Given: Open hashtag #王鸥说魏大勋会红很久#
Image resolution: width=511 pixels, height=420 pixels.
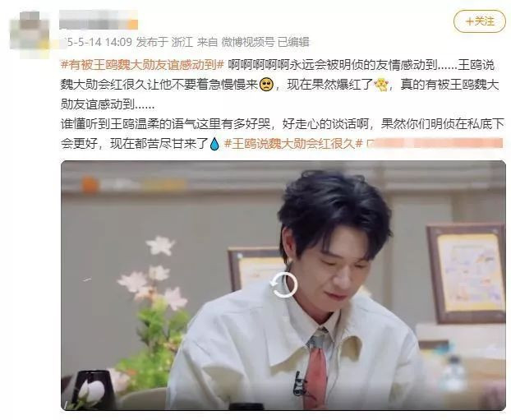Looking at the screenshot, I should click(293, 144).
